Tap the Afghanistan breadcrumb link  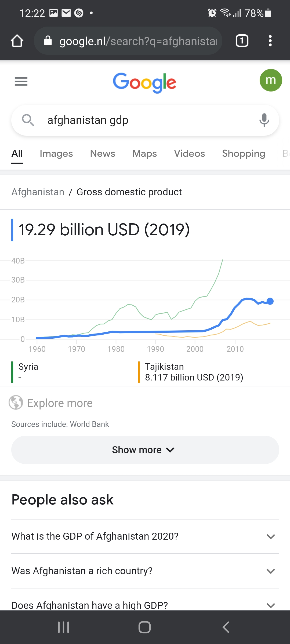(x=38, y=192)
